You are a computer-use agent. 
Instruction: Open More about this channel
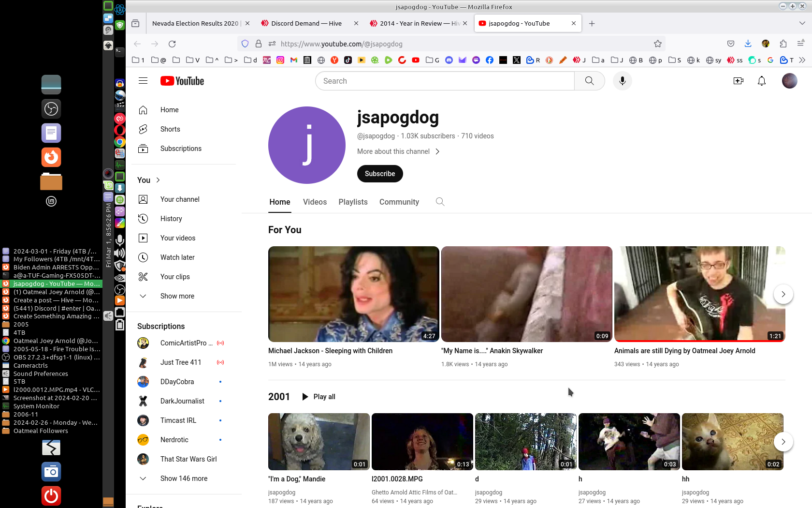point(398,151)
